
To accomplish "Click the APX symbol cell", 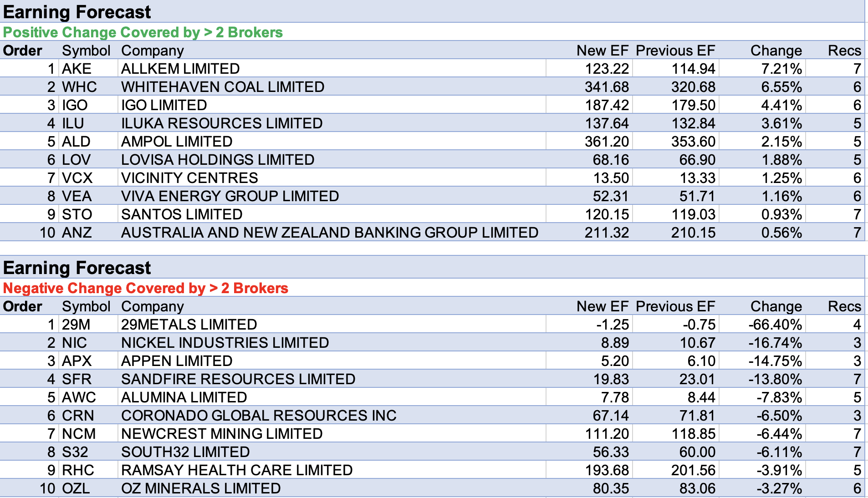I will (x=77, y=361).
